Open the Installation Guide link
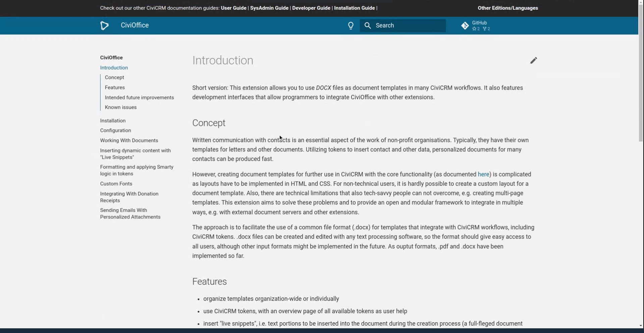Screen dimensions: 644x333 354,8
